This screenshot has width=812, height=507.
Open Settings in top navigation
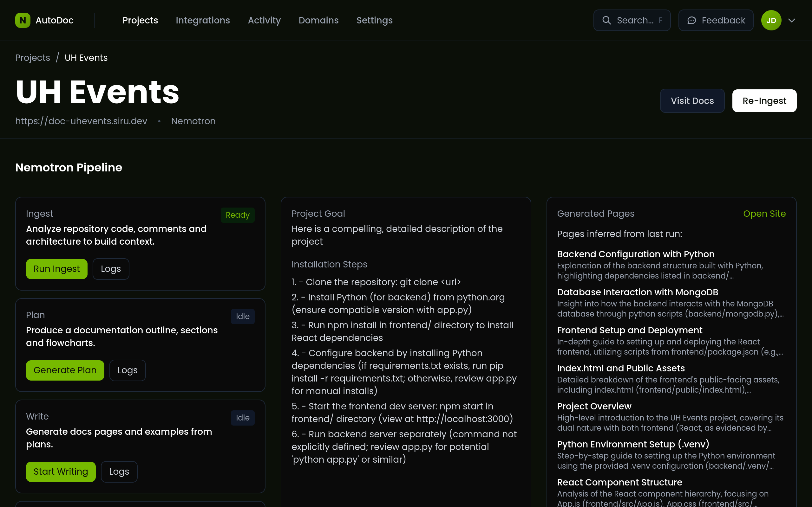[374, 21]
